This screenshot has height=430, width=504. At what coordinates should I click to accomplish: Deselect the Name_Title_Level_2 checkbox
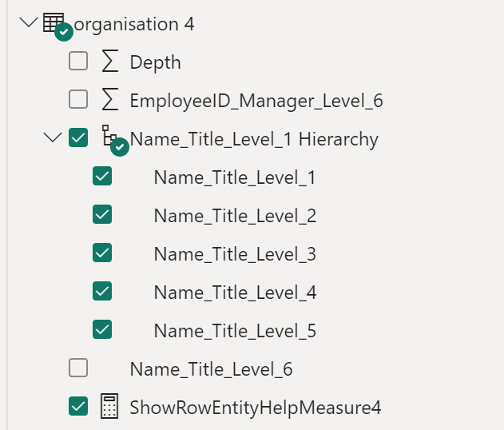point(102,215)
